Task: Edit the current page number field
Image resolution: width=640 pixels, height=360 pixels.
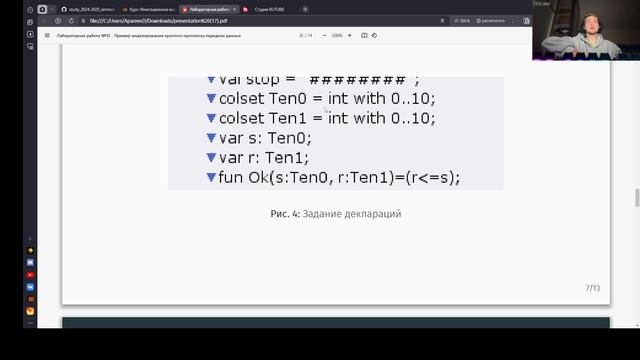Action: click(x=302, y=36)
